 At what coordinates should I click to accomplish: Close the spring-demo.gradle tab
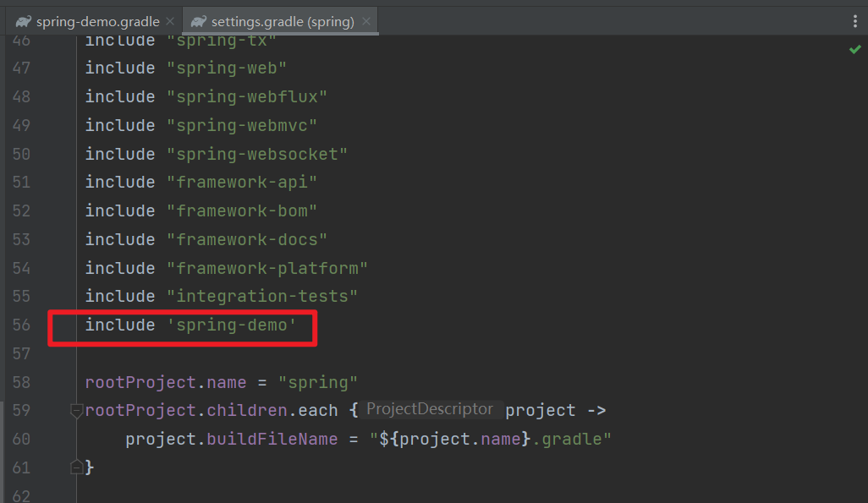coord(171,21)
